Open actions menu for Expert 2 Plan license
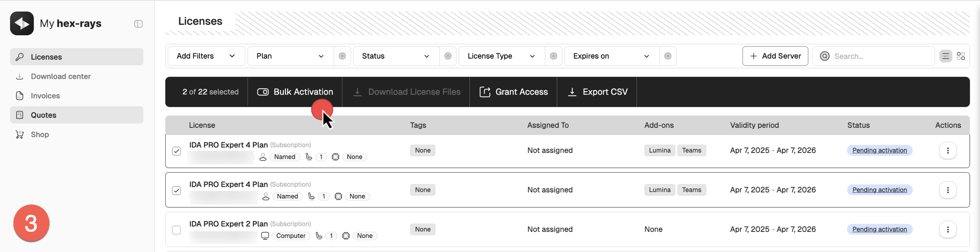Image resolution: width=980 pixels, height=252 pixels. pyautogui.click(x=948, y=230)
